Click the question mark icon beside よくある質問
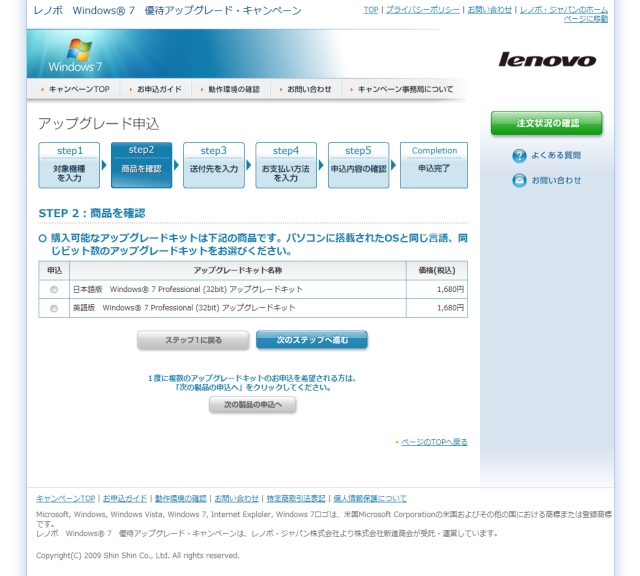 (519, 156)
